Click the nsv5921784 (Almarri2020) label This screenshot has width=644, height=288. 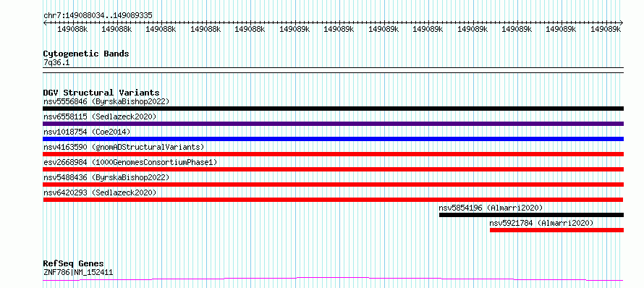click(542, 223)
